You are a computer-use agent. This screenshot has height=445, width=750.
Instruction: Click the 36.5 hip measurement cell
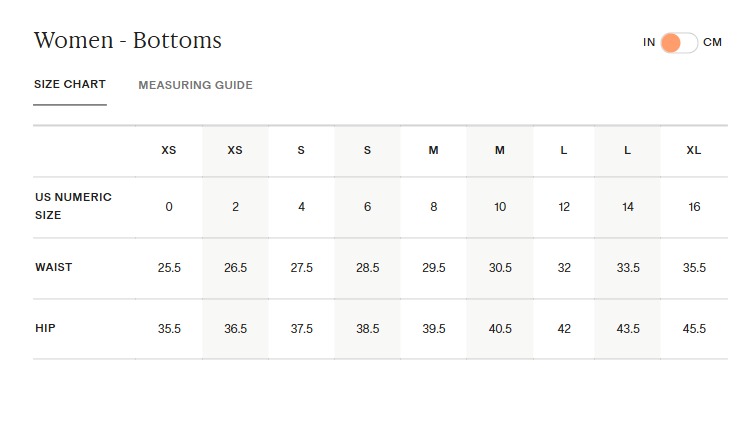coord(235,329)
